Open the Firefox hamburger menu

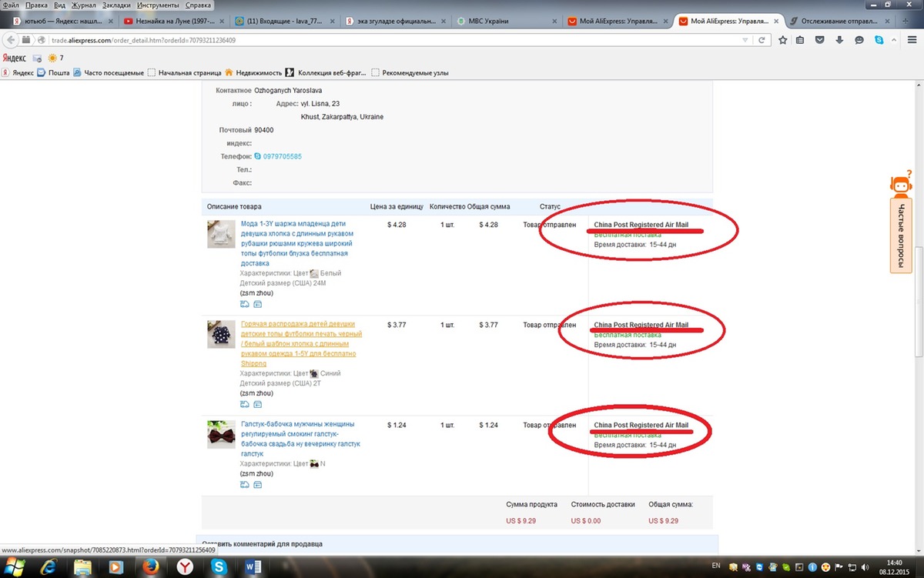[913, 40]
